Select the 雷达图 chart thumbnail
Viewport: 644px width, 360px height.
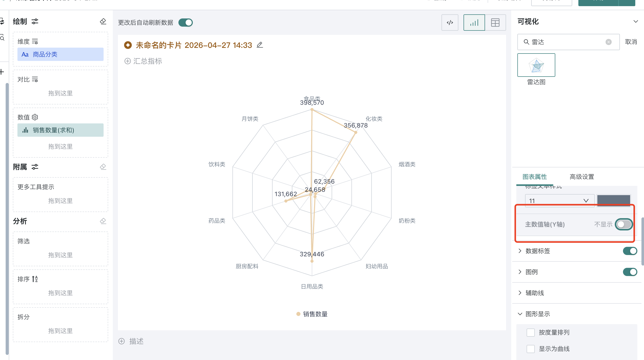pyautogui.click(x=536, y=65)
